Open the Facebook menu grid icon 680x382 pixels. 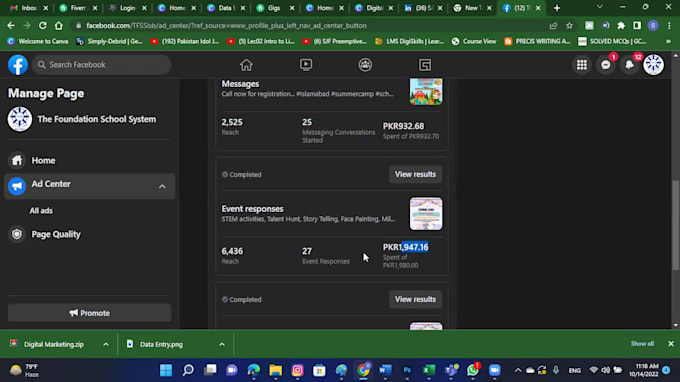pos(582,65)
